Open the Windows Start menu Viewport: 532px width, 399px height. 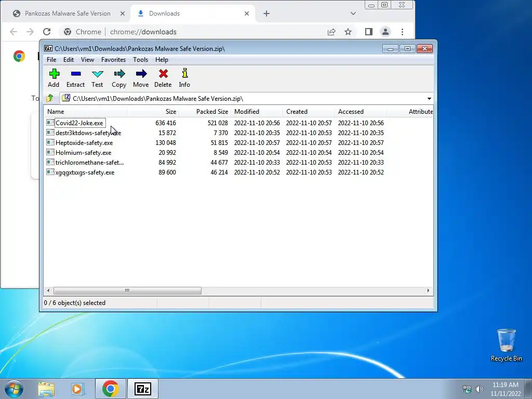click(x=14, y=389)
